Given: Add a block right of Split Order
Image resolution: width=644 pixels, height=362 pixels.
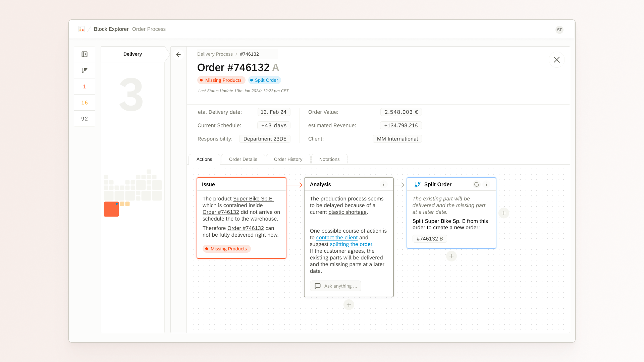Looking at the screenshot, I should click(x=504, y=213).
